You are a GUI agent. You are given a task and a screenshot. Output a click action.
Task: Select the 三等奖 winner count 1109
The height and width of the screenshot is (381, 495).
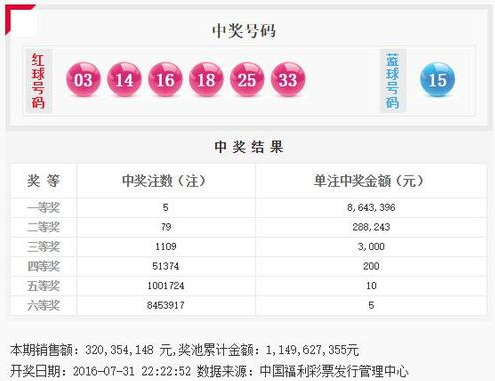click(x=166, y=246)
